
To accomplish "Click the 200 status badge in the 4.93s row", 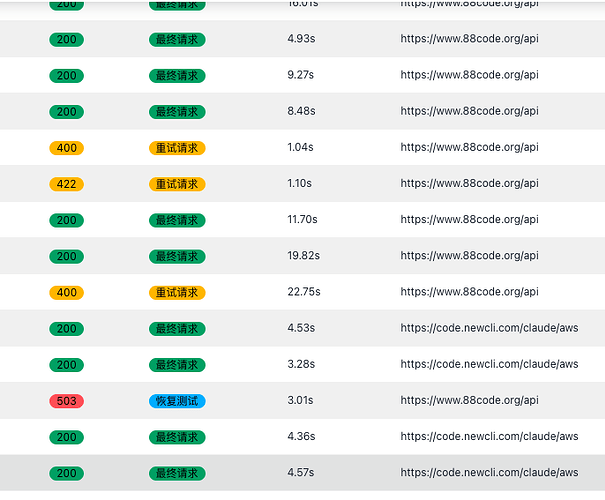I will pos(66,39).
